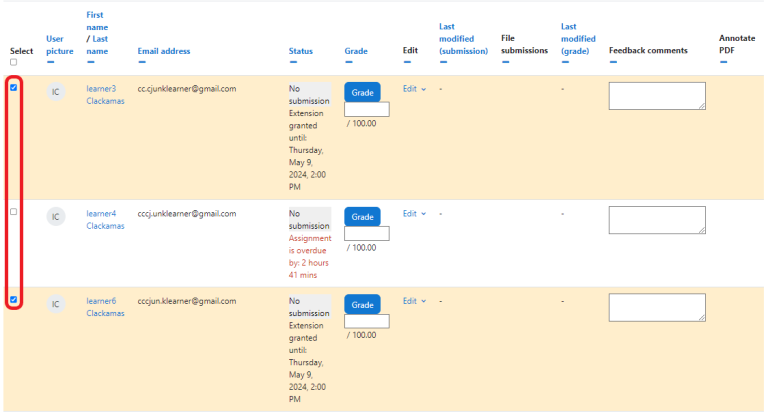Focus the grade input field for learner6
This screenshot has width=768, height=413.
click(x=367, y=321)
